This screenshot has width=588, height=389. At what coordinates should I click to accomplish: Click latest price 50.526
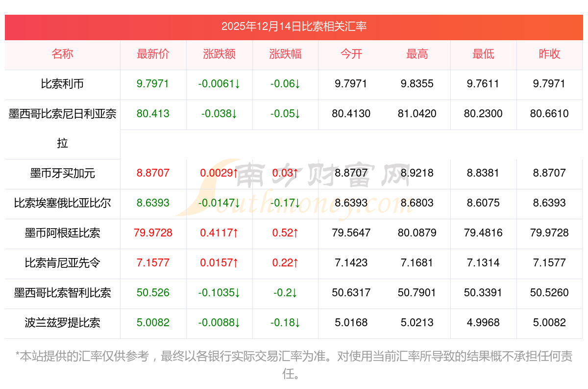(x=153, y=293)
